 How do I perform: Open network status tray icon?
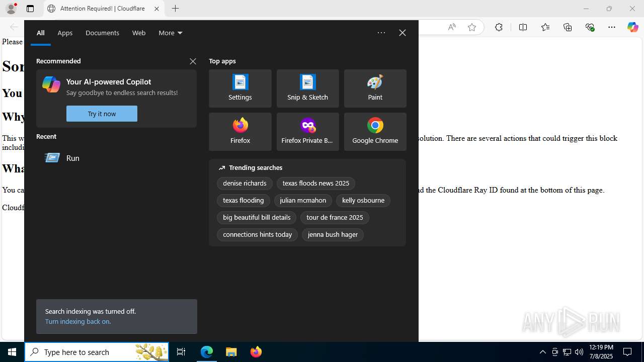click(x=567, y=352)
